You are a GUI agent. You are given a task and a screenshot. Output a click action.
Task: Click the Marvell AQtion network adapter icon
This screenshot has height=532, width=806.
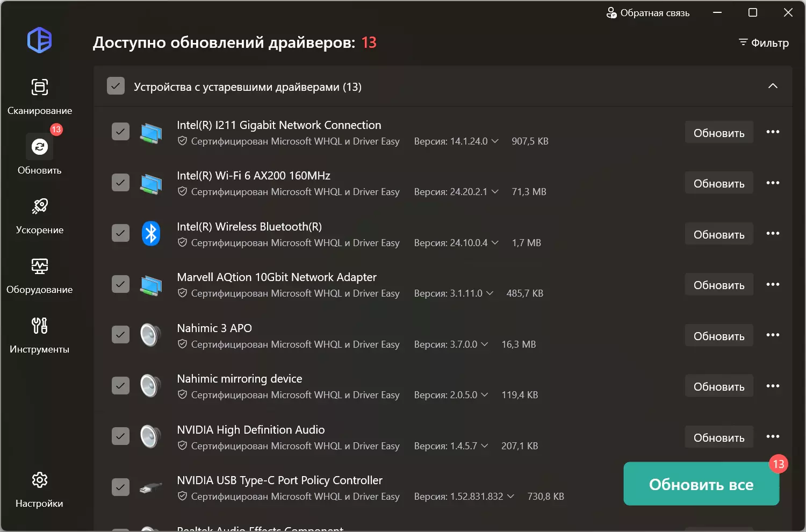coord(151,285)
